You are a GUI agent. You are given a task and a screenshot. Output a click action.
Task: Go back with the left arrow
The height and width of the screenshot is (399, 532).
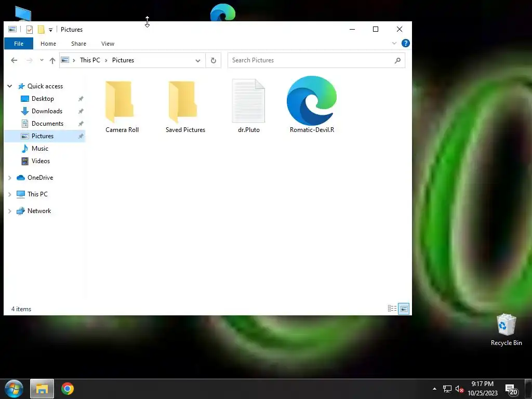(x=14, y=60)
